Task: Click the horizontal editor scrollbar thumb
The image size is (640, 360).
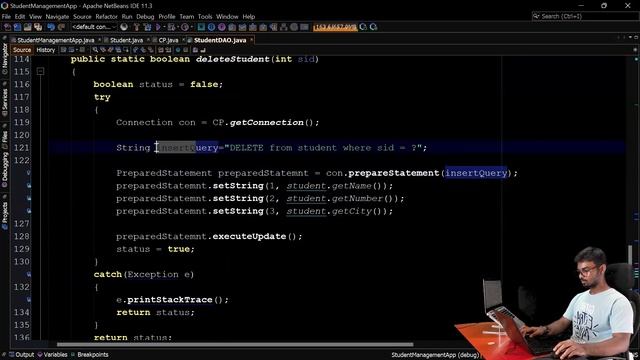Action: [x=235, y=344]
